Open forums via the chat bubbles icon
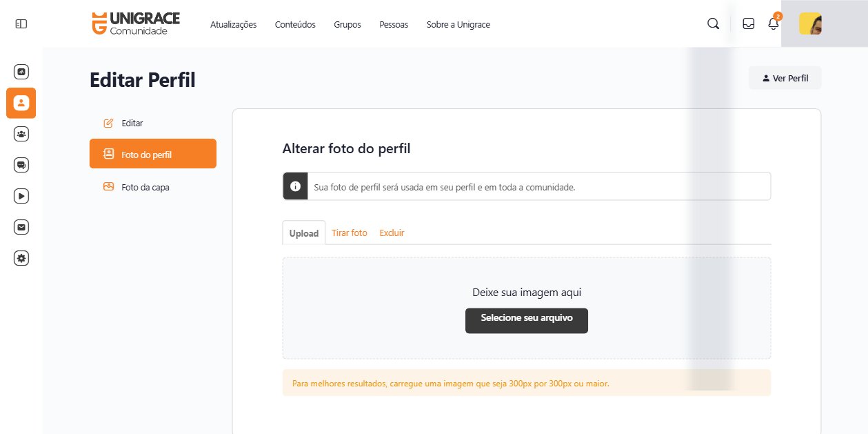 (21, 164)
